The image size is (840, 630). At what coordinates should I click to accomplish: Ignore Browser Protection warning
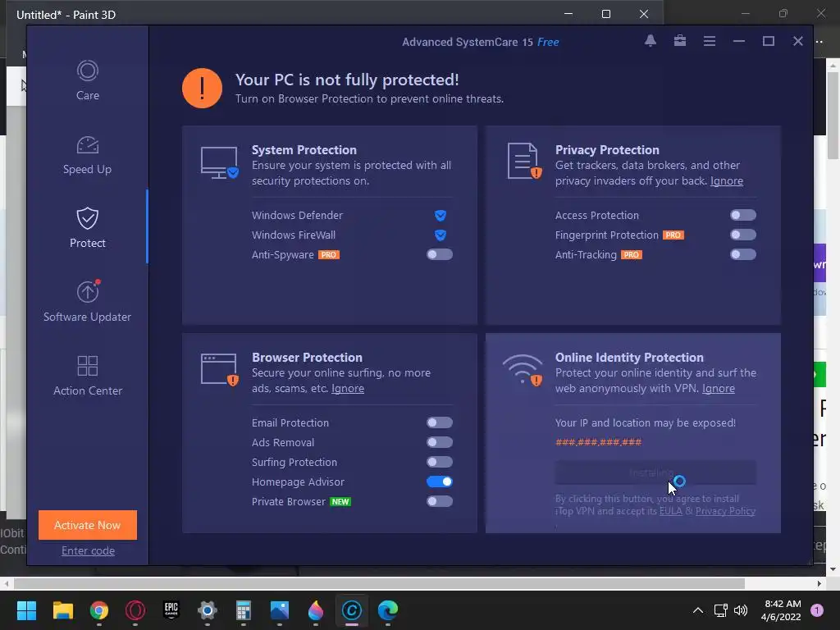pyautogui.click(x=348, y=388)
